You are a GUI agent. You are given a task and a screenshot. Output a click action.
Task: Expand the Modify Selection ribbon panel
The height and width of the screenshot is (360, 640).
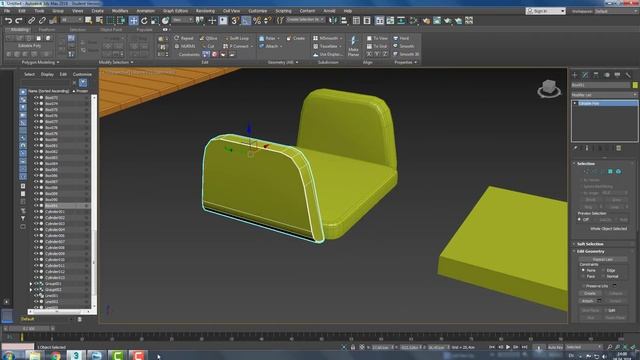(x=116, y=62)
